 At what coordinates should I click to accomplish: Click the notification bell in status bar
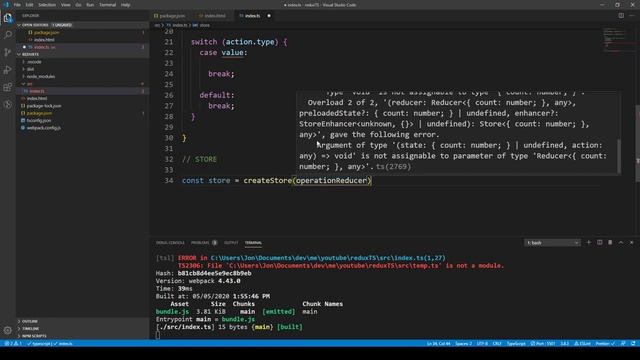coord(633,344)
